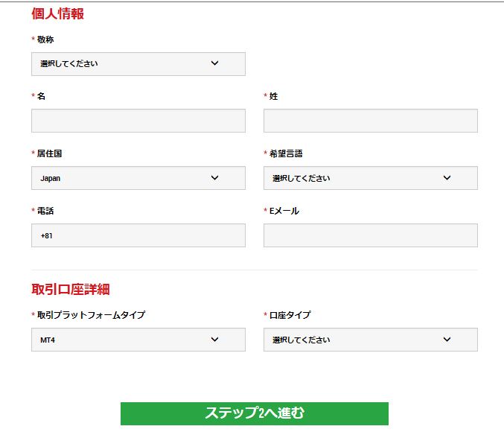Open the 居住国 country dropdown showing Japan
This screenshot has height=432, width=504.
click(138, 178)
